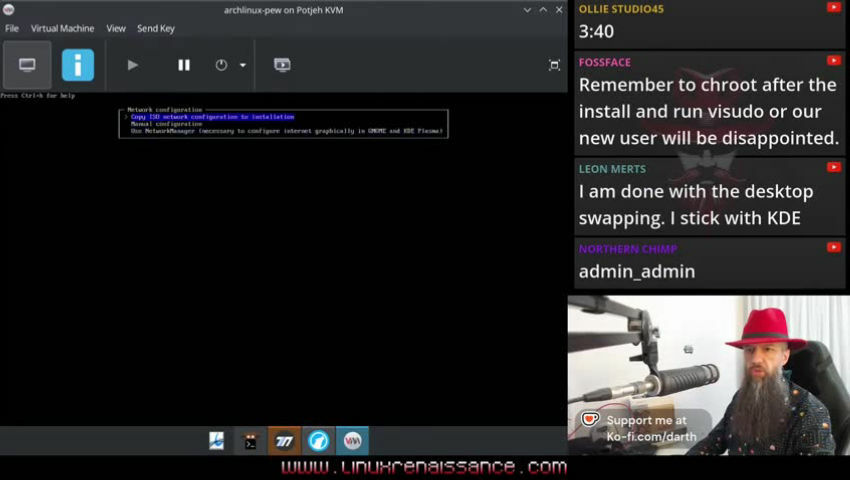Click YouTube icon on NORTHERN CHIMP message

834,247
